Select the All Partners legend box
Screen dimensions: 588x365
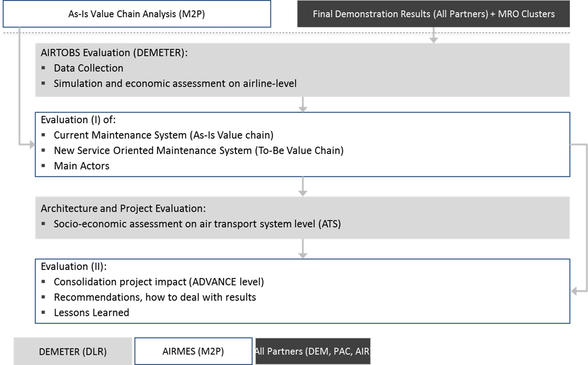tap(313, 351)
